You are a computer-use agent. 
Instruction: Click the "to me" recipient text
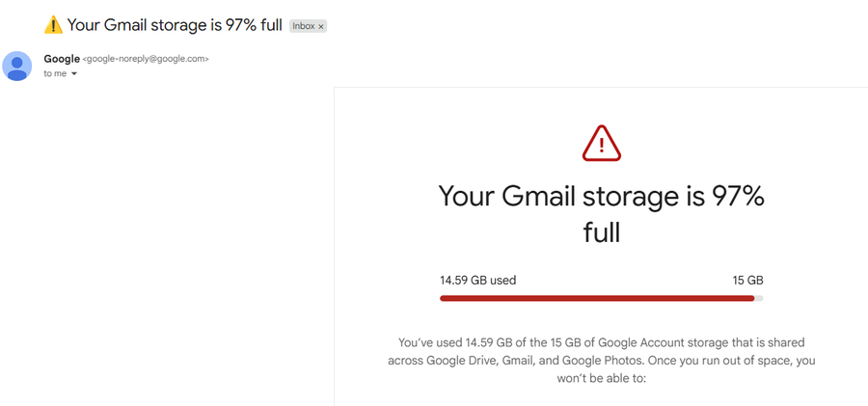(54, 73)
